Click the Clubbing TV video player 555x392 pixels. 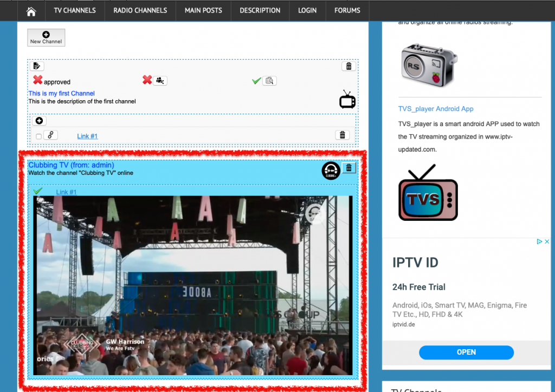click(x=193, y=285)
